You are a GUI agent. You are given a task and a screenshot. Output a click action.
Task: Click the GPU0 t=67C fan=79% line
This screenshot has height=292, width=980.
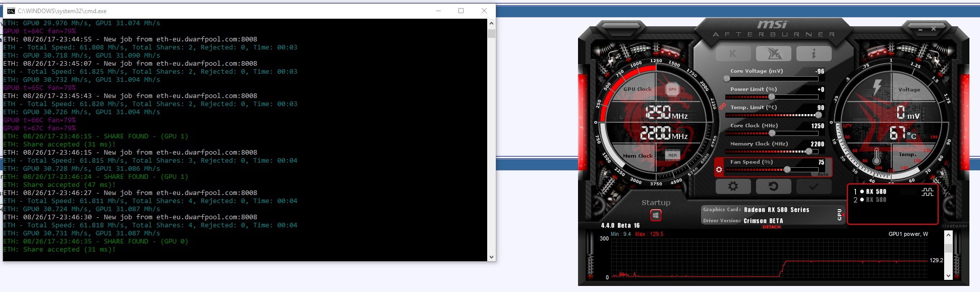coord(39,128)
